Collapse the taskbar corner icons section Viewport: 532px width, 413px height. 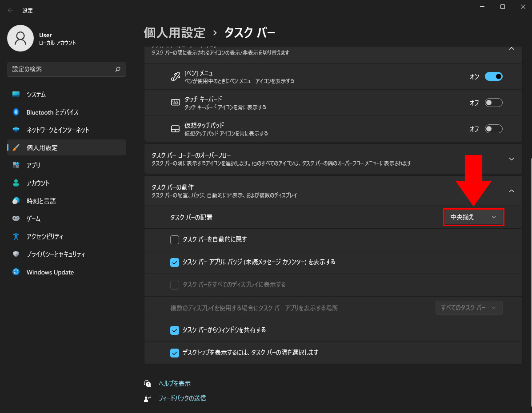coord(511,49)
